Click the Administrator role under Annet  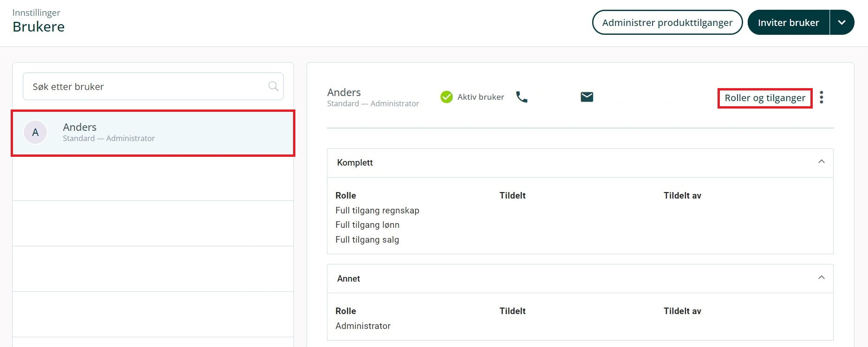click(x=363, y=326)
